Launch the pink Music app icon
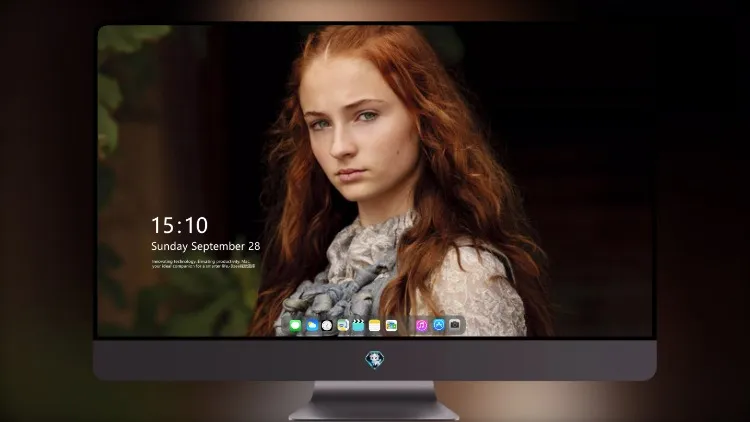Image resolution: width=750 pixels, height=422 pixels. (421, 326)
